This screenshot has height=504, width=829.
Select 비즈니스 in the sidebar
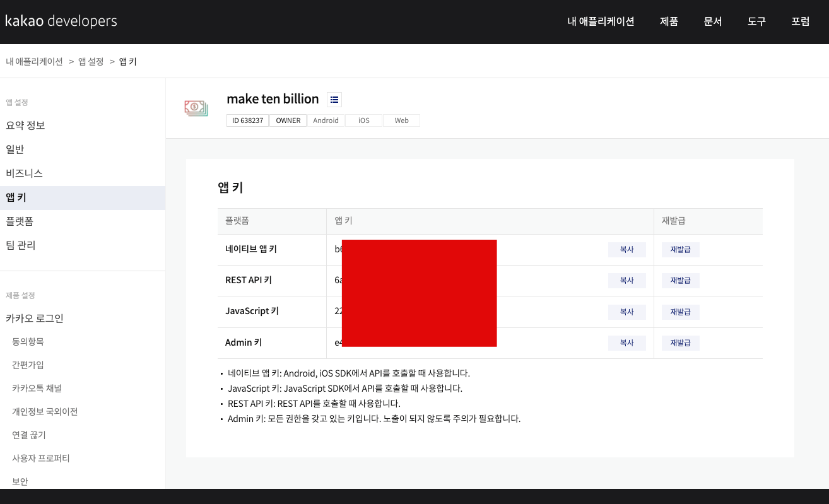pyautogui.click(x=83, y=173)
